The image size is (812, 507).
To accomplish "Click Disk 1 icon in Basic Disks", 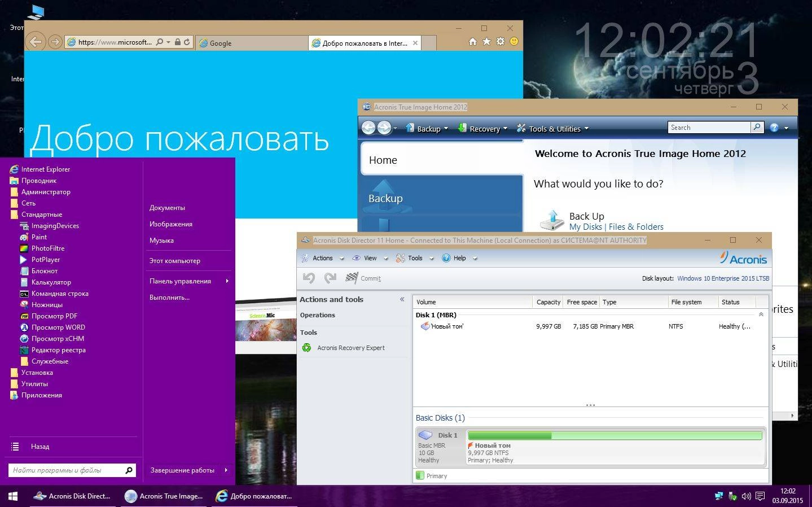I will [x=425, y=435].
